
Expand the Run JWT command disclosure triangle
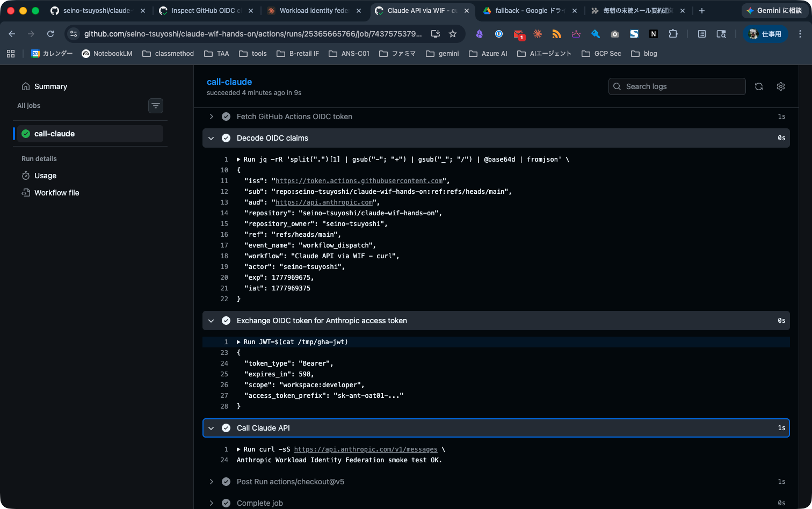point(238,342)
